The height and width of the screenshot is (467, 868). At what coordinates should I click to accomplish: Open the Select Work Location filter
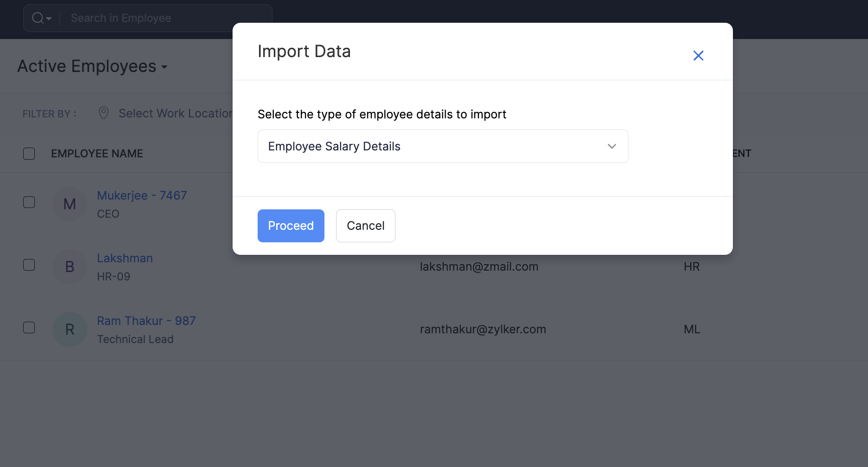[x=172, y=113]
